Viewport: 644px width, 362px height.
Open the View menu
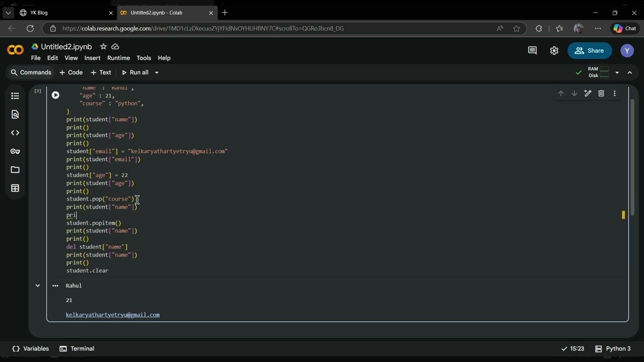71,58
